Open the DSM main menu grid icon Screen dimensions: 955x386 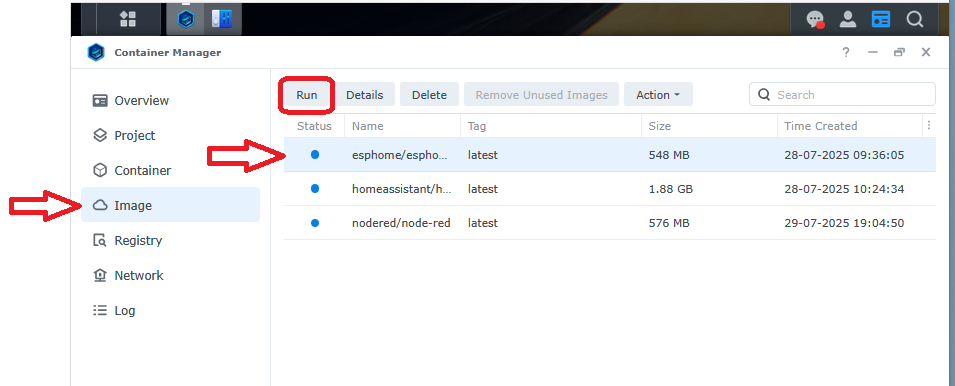[128, 19]
